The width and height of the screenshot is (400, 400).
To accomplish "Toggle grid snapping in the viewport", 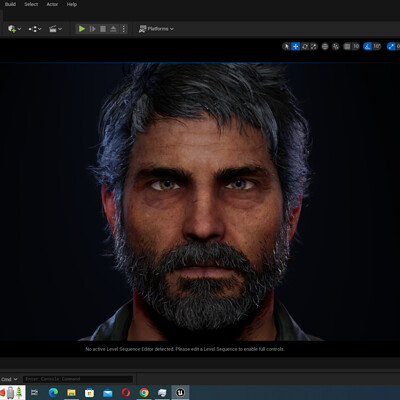I will point(347,46).
